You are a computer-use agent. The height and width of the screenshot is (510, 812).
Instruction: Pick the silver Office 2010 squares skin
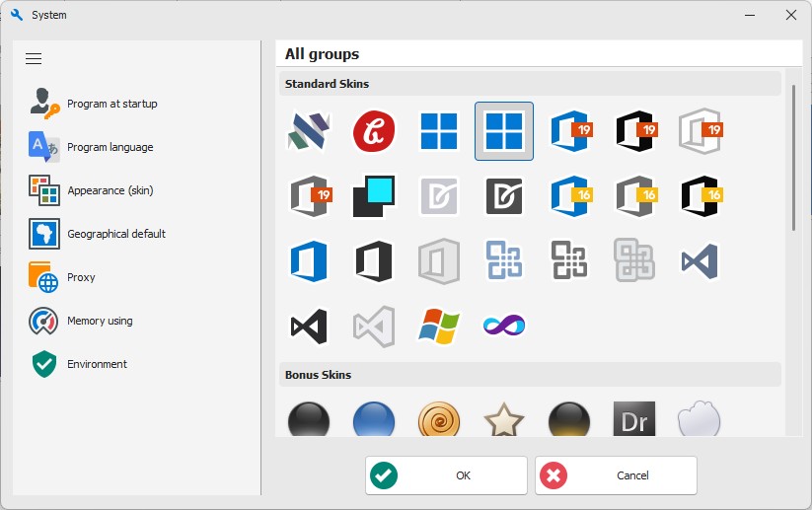634,259
